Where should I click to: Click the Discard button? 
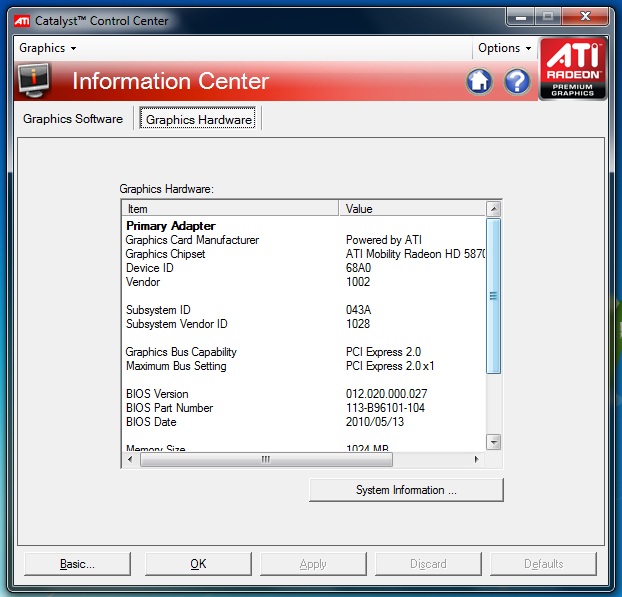pyautogui.click(x=428, y=564)
